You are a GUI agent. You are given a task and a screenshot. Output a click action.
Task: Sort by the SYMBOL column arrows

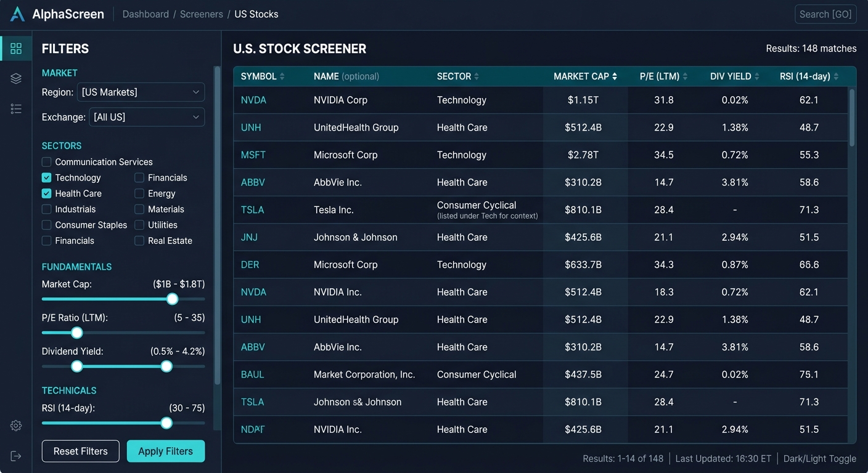(x=282, y=76)
